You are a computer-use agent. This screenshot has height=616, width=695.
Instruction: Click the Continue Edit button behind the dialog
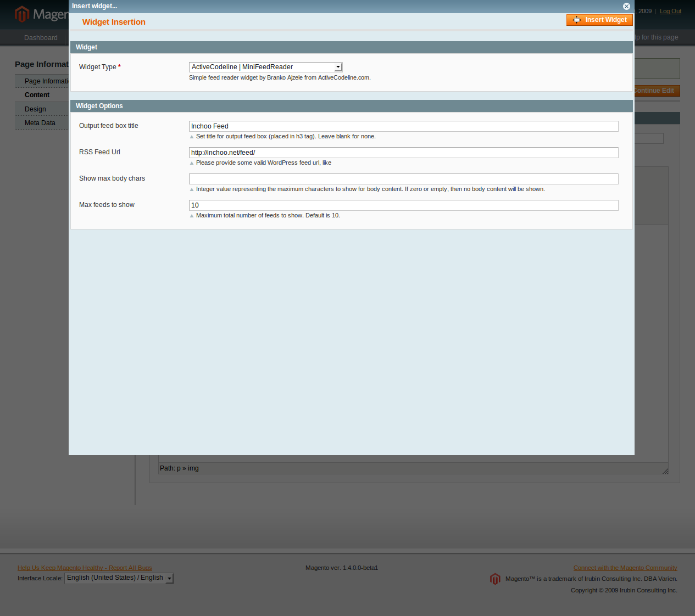tap(657, 91)
